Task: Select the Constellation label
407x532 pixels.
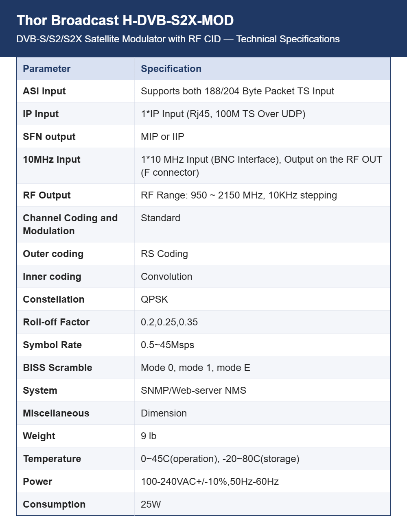Action: coord(54,299)
